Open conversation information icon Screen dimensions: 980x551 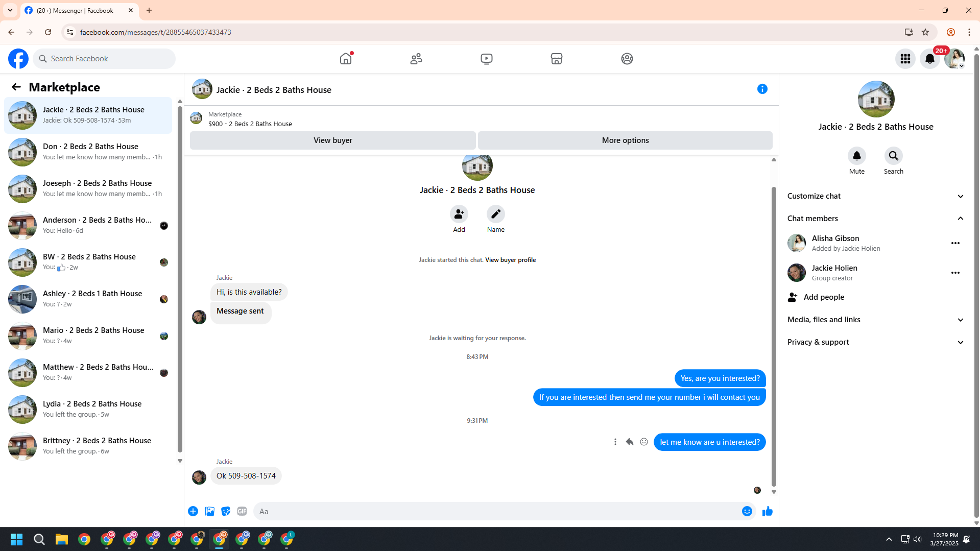(x=762, y=89)
